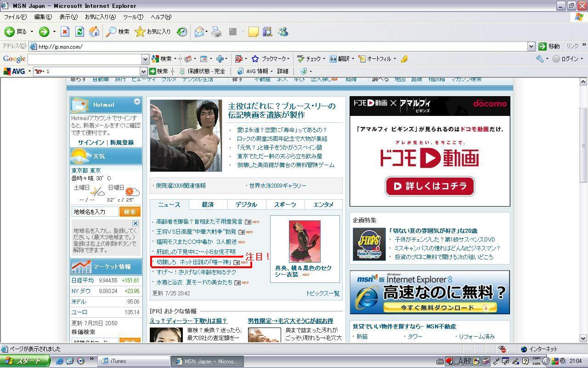Open the ヘルプ(H) menu
Image resolution: width=588 pixels, height=368 pixels.
(161, 17)
